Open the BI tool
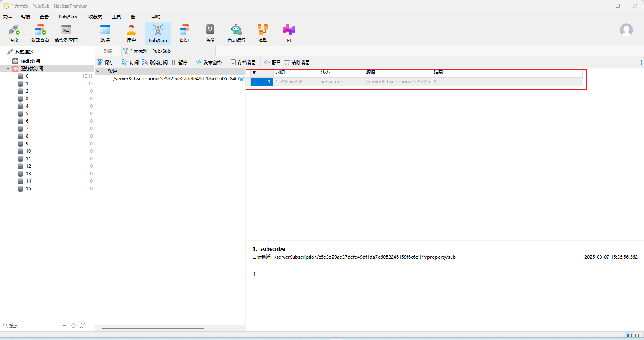The width and height of the screenshot is (644, 340). point(289,33)
